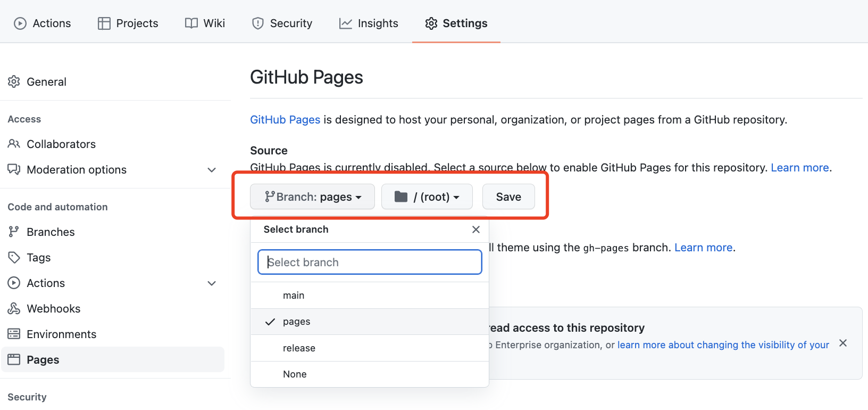
Task: Switch to the Wiki tab
Action: coord(205,23)
